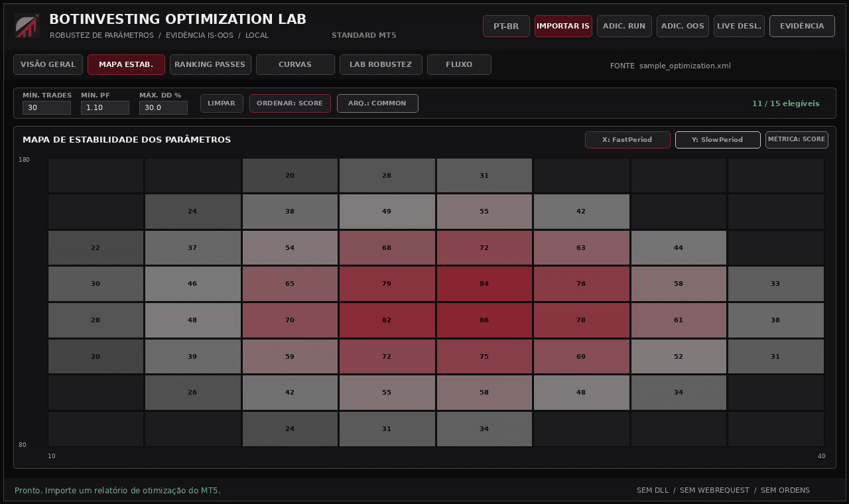Click heatmap cell showing 79
The height and width of the screenshot is (504, 849).
(387, 284)
